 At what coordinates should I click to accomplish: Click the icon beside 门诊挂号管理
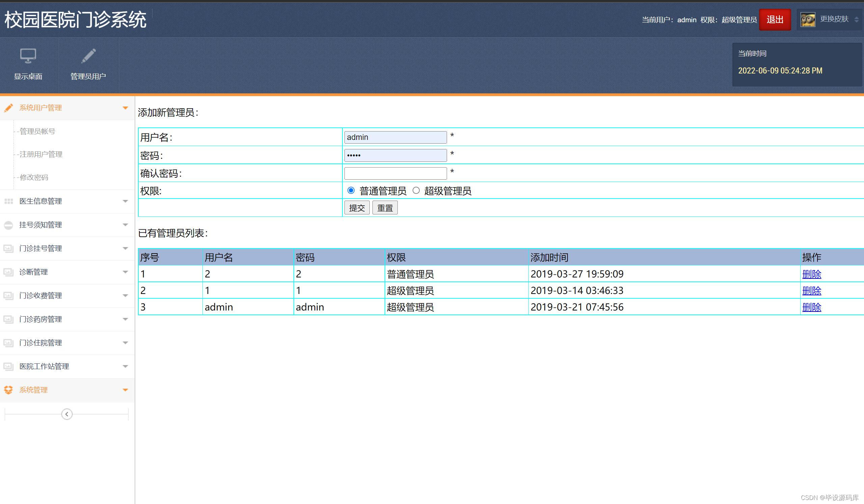(x=8, y=248)
